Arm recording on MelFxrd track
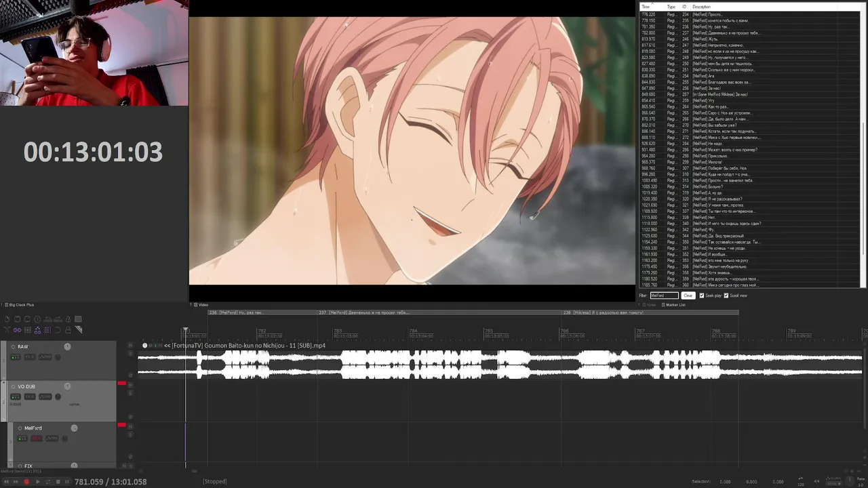 [20, 428]
